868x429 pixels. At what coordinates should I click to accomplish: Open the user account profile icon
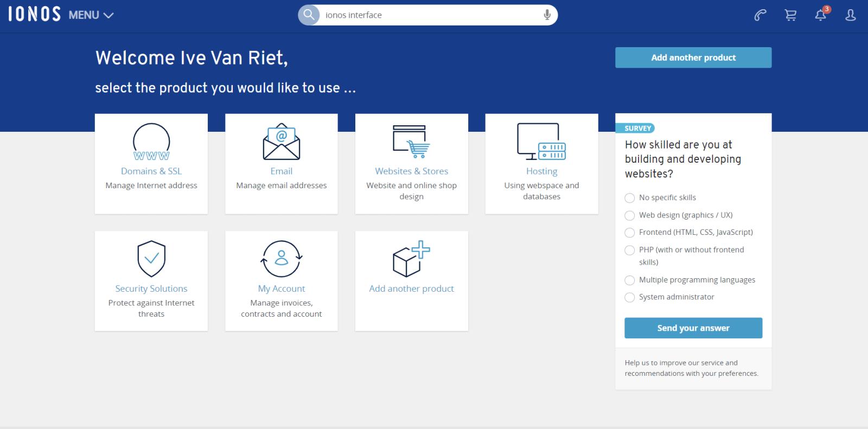point(850,15)
